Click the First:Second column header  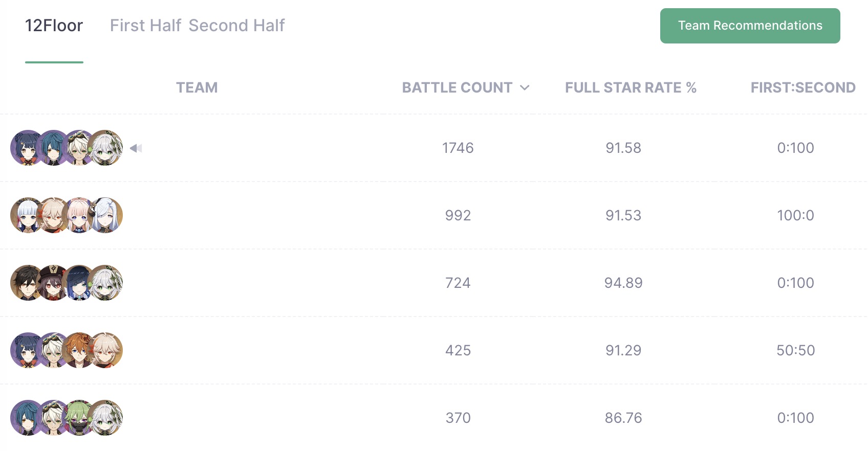click(803, 88)
